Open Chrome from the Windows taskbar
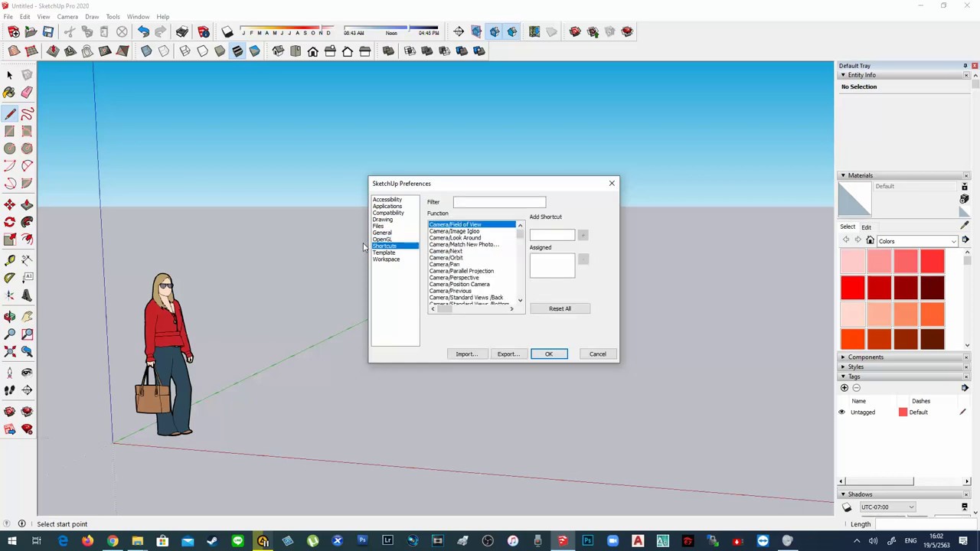Image resolution: width=980 pixels, height=551 pixels. tap(113, 541)
